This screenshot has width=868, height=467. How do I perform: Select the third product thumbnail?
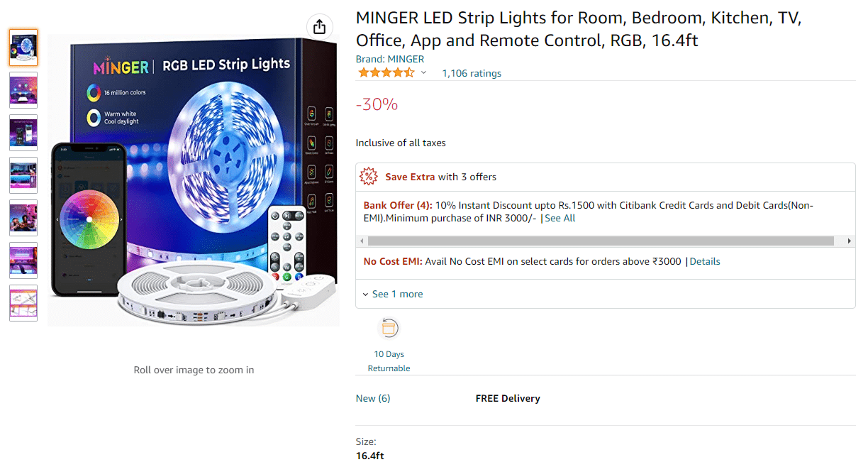23,133
